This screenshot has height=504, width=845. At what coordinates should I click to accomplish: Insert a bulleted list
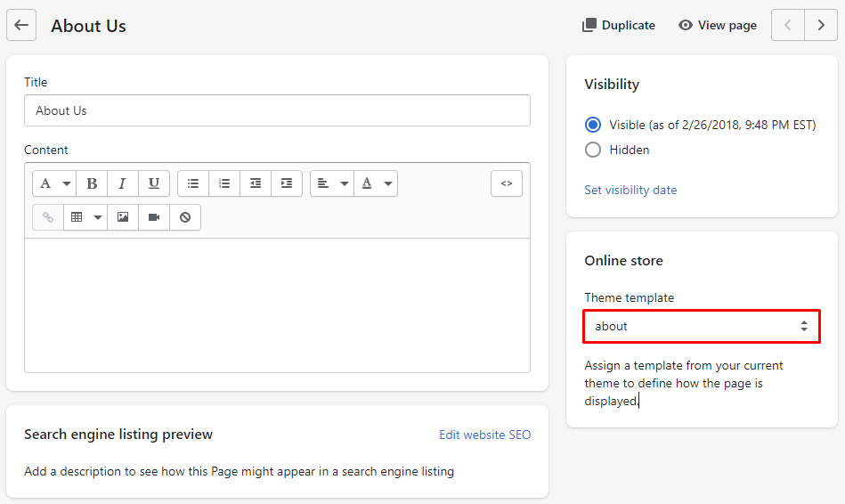pos(193,183)
